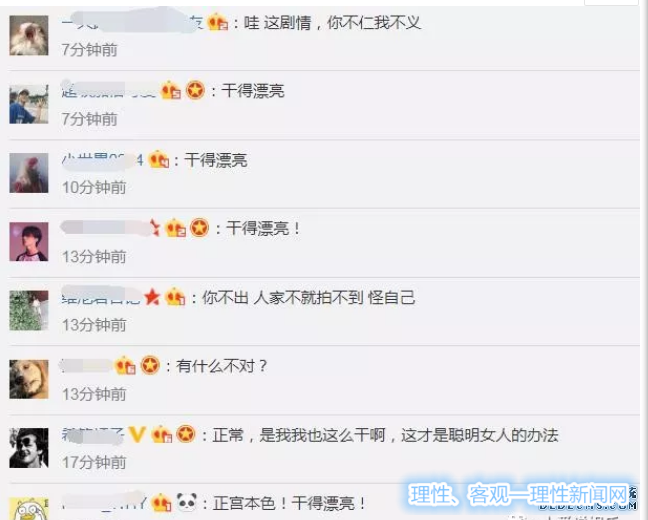Click star medal in 正常，是我我也这么干啊 comment
The width and height of the screenshot is (648, 520).
pos(186,434)
